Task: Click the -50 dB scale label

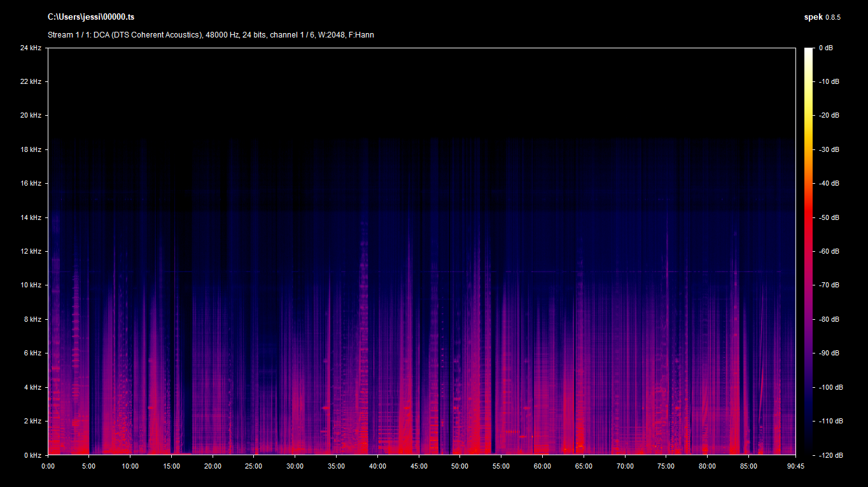Action: click(x=828, y=217)
